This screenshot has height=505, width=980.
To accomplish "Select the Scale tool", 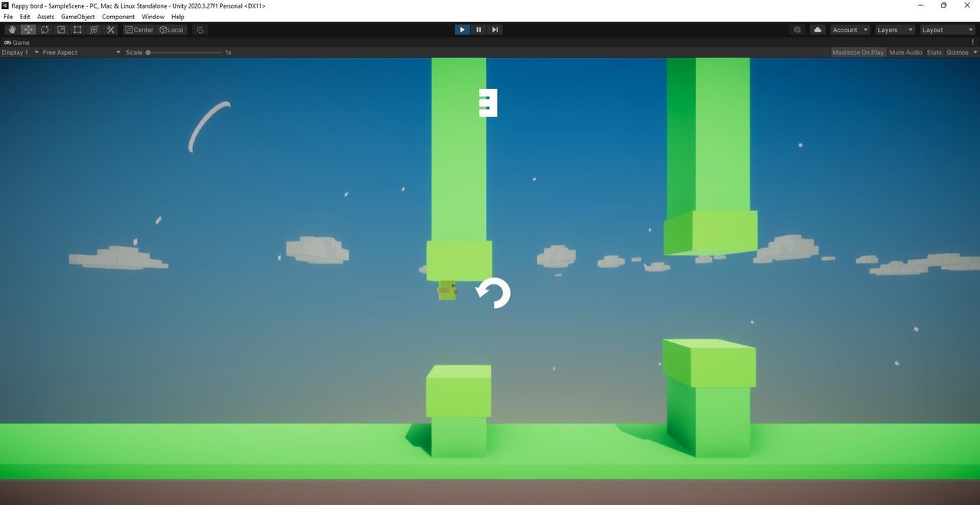I will click(x=61, y=30).
